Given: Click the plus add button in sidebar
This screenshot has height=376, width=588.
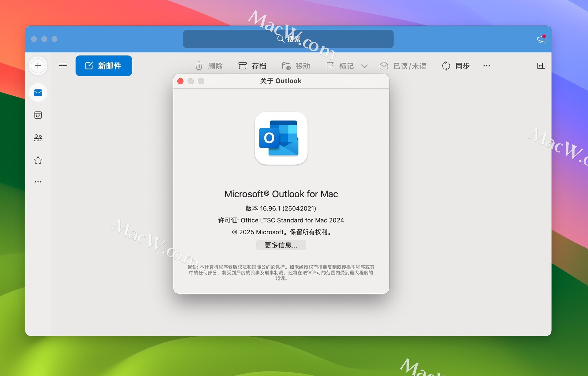Looking at the screenshot, I should click(x=38, y=66).
